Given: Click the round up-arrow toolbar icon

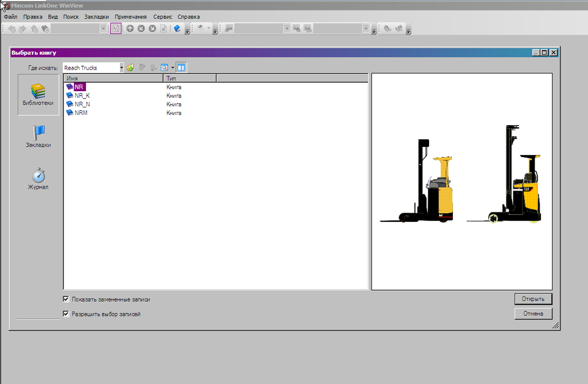Looking at the screenshot, I should tap(130, 29).
